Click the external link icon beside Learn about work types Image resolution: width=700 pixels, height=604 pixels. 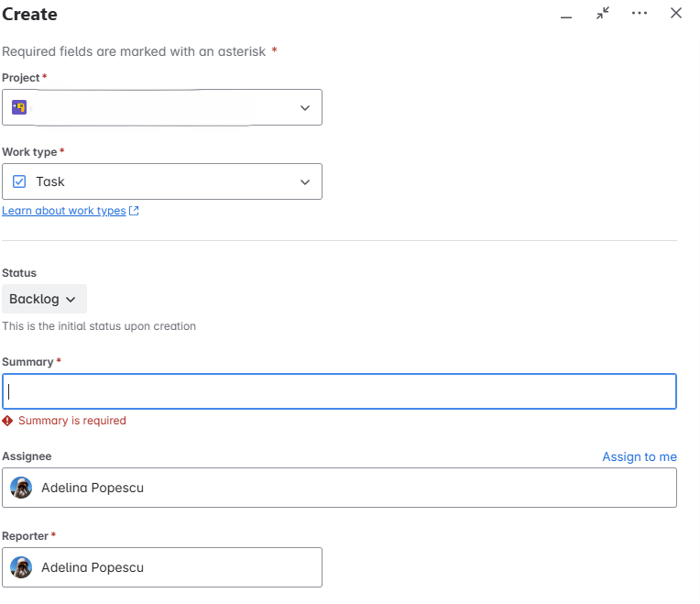pos(135,211)
